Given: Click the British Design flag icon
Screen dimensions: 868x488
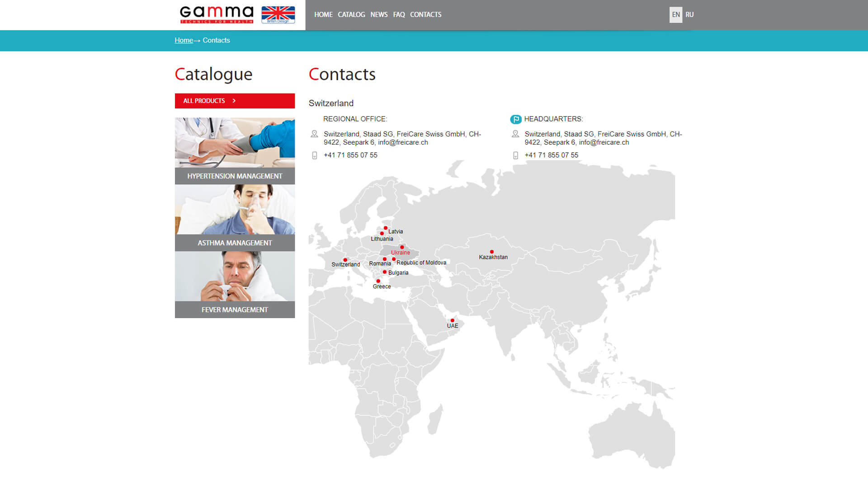Looking at the screenshot, I should tap(278, 14).
